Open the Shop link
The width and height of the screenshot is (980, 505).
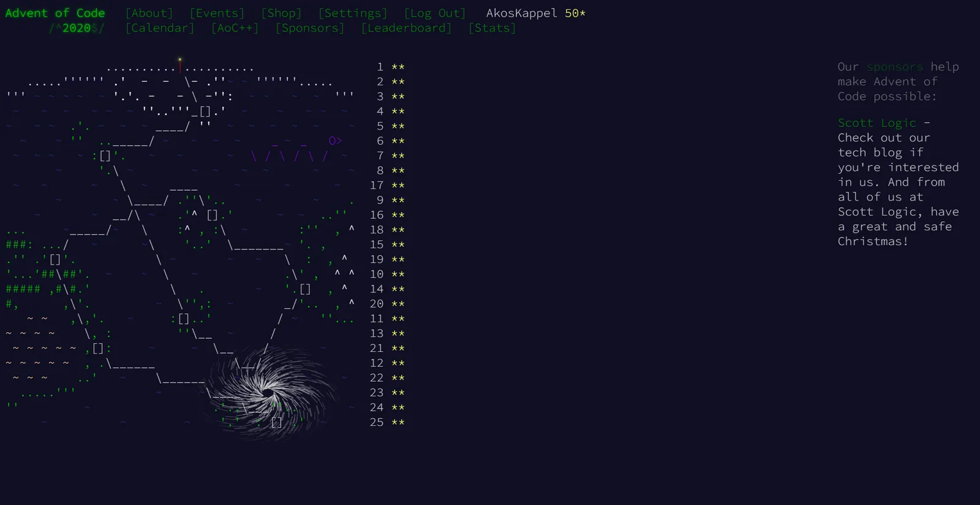pyautogui.click(x=282, y=13)
